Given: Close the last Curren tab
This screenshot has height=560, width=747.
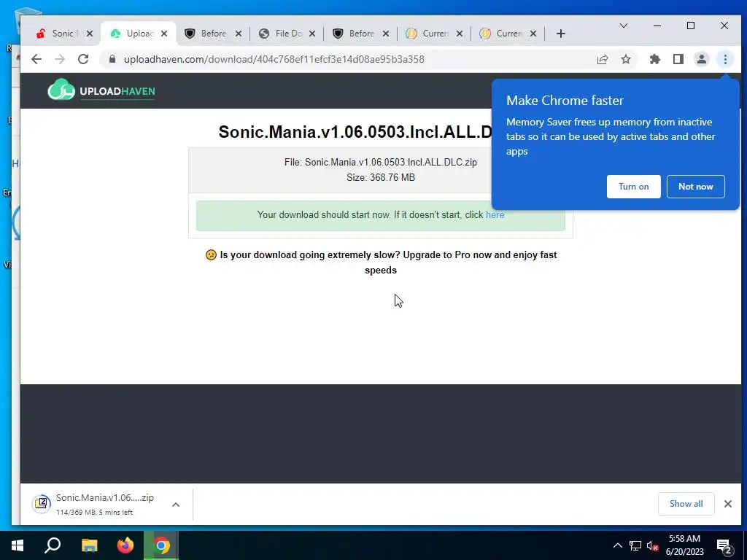Looking at the screenshot, I should point(533,34).
